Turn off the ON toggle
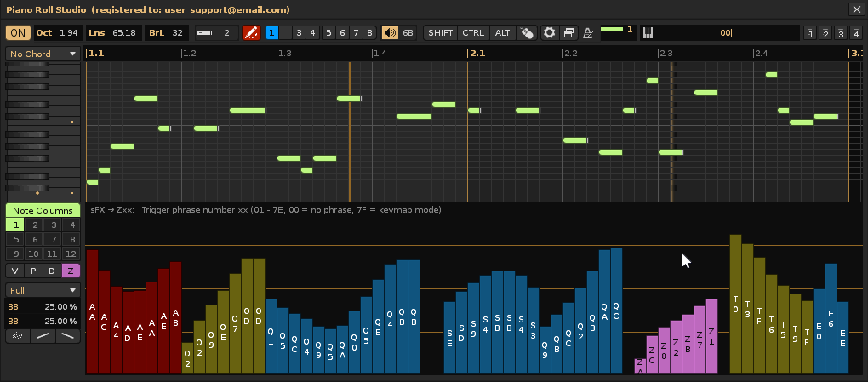This screenshot has width=868, height=382. pos(17,33)
